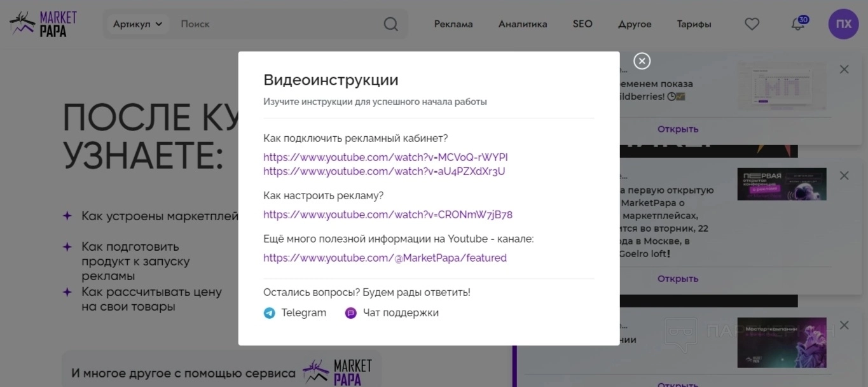Viewport: 868px width, 387px height.
Task: Click Открыть on the Wildberries notification
Action: click(x=678, y=129)
